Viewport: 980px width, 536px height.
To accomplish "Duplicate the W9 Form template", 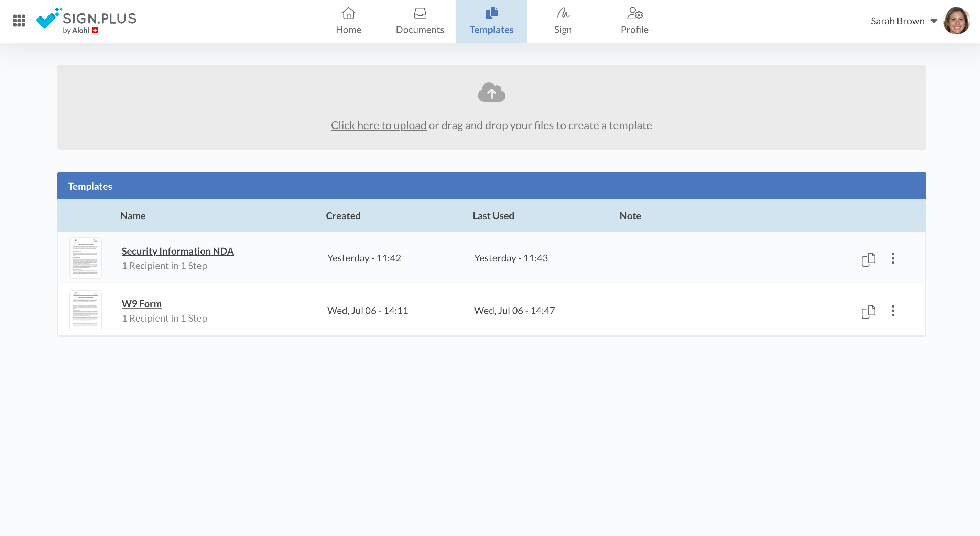I will [868, 312].
